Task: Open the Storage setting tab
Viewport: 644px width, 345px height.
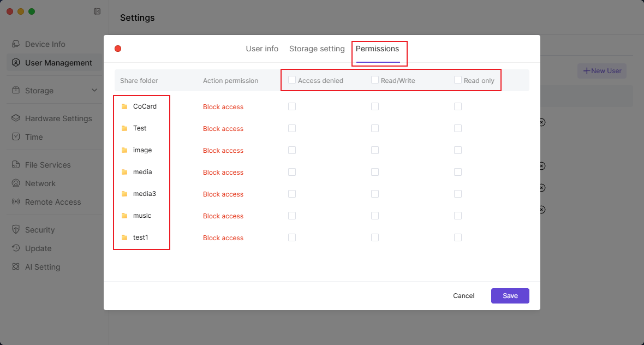Action: tap(317, 49)
